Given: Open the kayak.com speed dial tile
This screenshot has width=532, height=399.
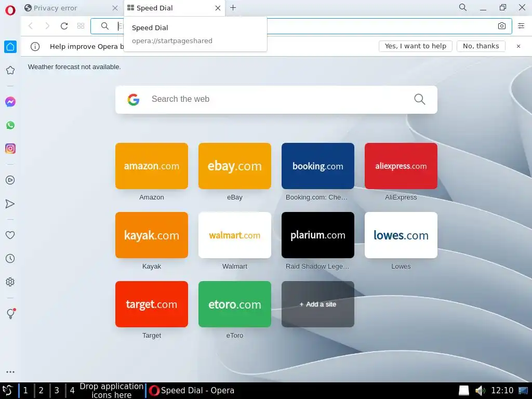Looking at the screenshot, I should (152, 235).
